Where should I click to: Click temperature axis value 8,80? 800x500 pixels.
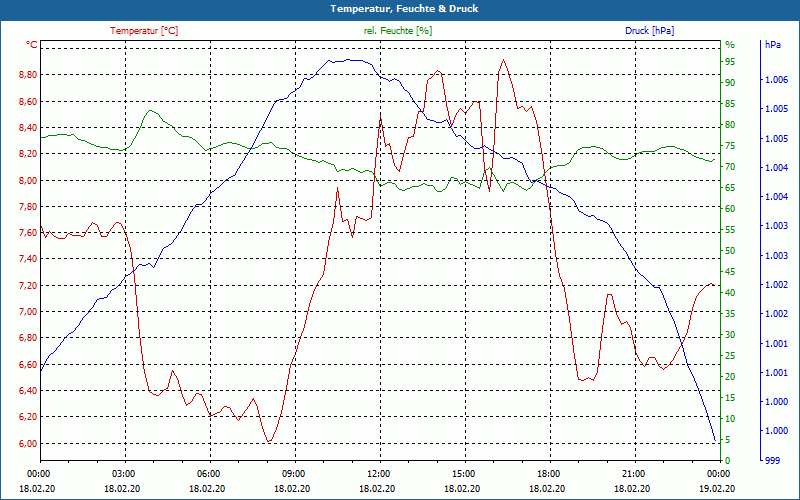28,75
